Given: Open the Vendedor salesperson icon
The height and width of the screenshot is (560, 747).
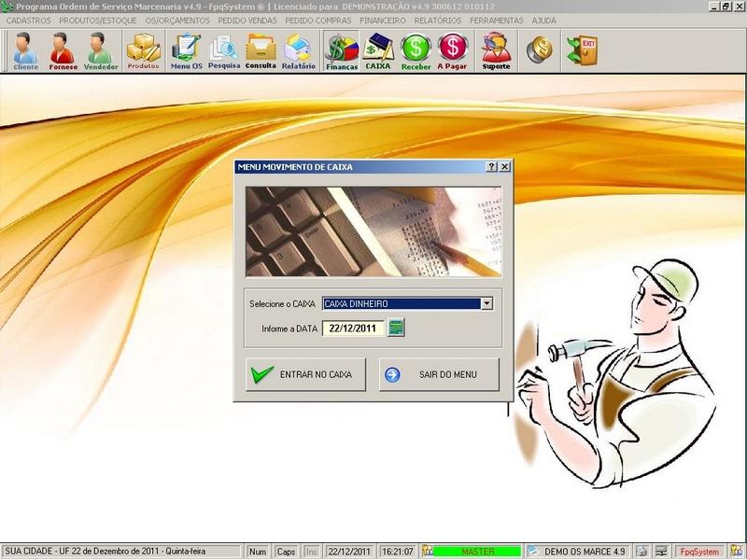Looking at the screenshot, I should [x=101, y=51].
